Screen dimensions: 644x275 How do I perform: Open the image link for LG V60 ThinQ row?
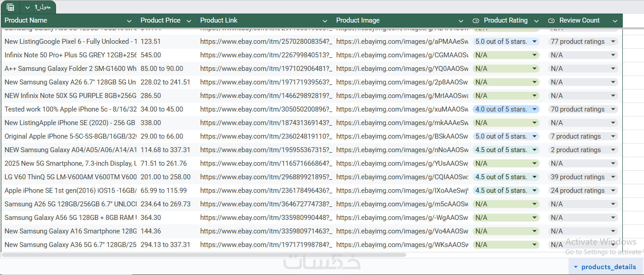coord(402,177)
